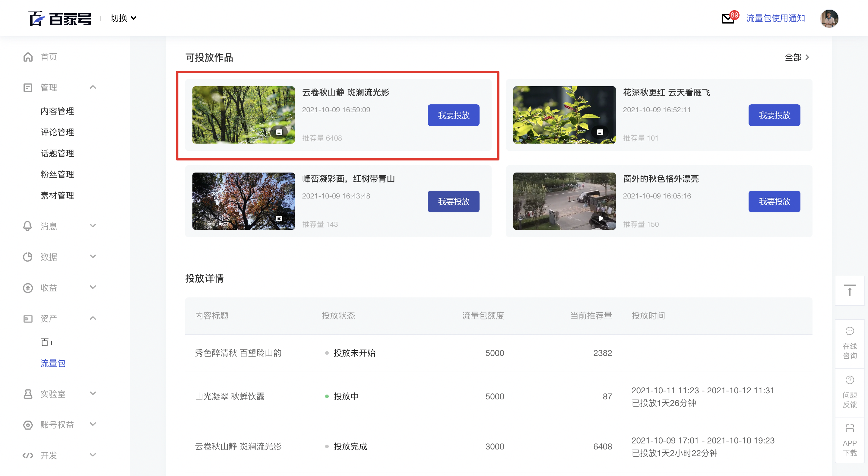View 全部 available works
This screenshot has width=868, height=476.
pyautogui.click(x=797, y=57)
